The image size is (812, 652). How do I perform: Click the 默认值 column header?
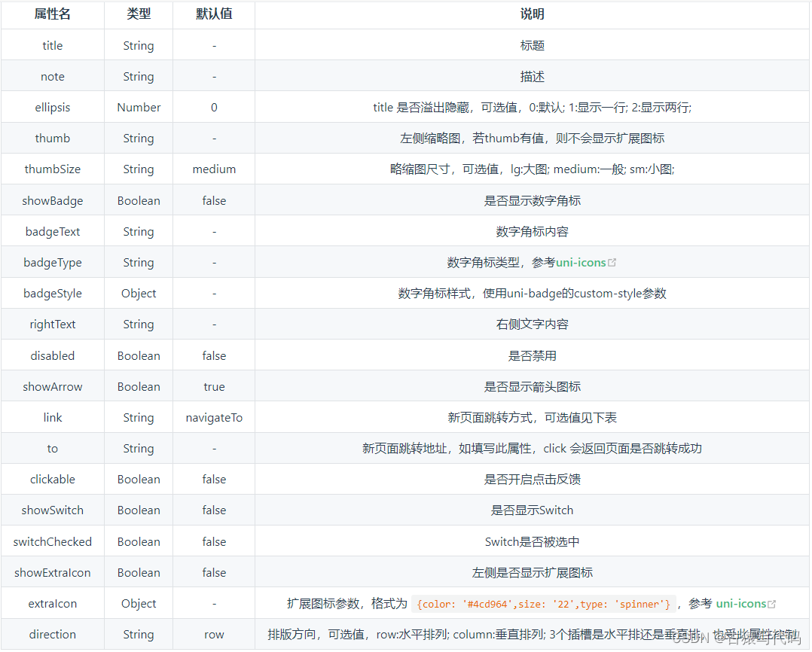pos(214,14)
